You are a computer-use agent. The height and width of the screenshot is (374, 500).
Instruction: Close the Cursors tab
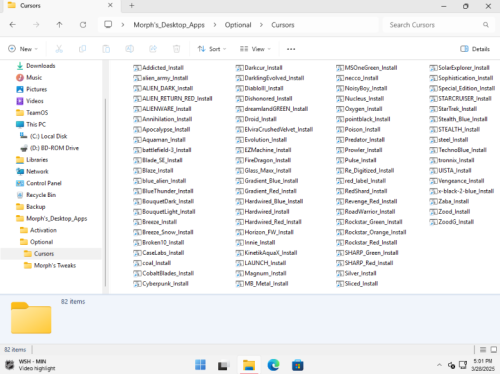click(x=110, y=5)
